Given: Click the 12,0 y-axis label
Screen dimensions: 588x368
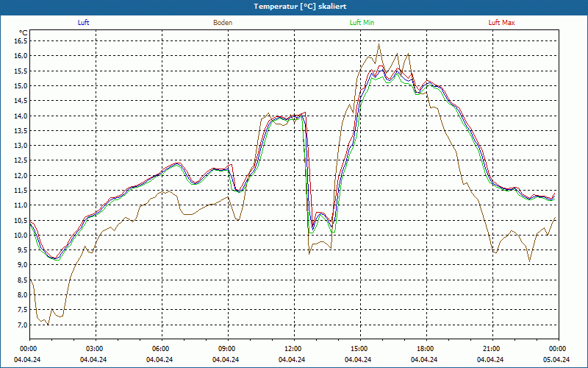Looking at the screenshot, I should coord(21,175).
